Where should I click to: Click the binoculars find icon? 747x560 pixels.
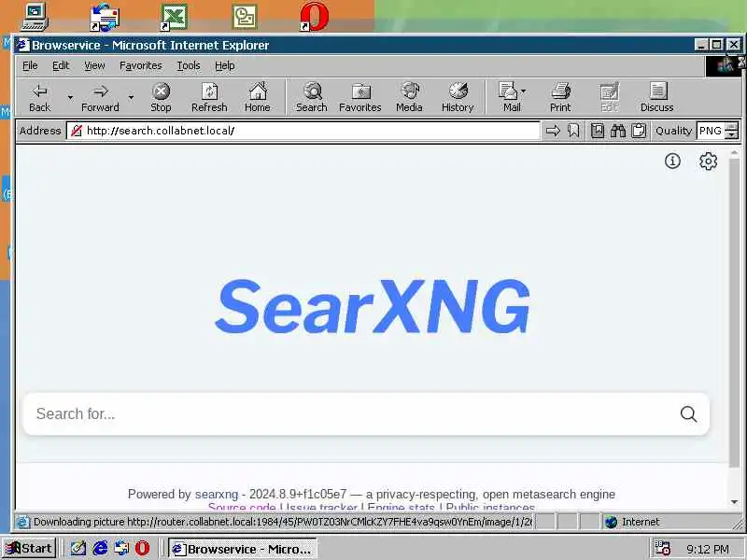(618, 131)
